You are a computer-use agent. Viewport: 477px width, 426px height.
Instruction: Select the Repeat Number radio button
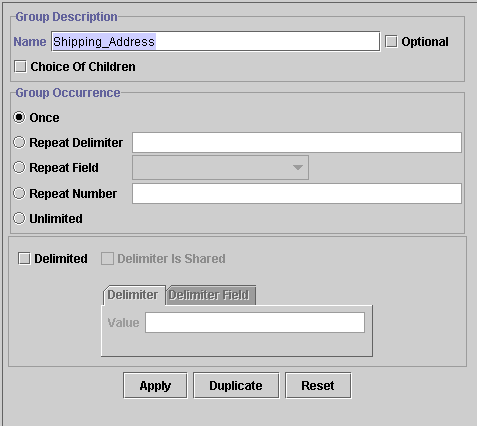tap(19, 193)
